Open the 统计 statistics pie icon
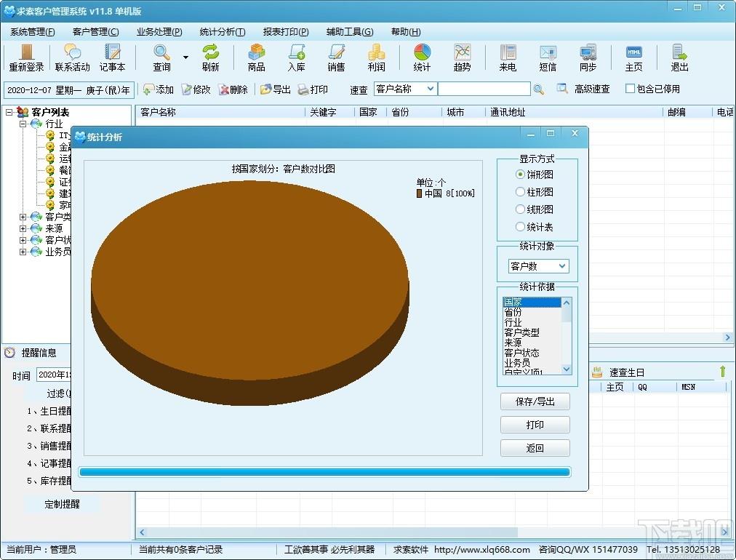The image size is (736, 560). tap(422, 57)
